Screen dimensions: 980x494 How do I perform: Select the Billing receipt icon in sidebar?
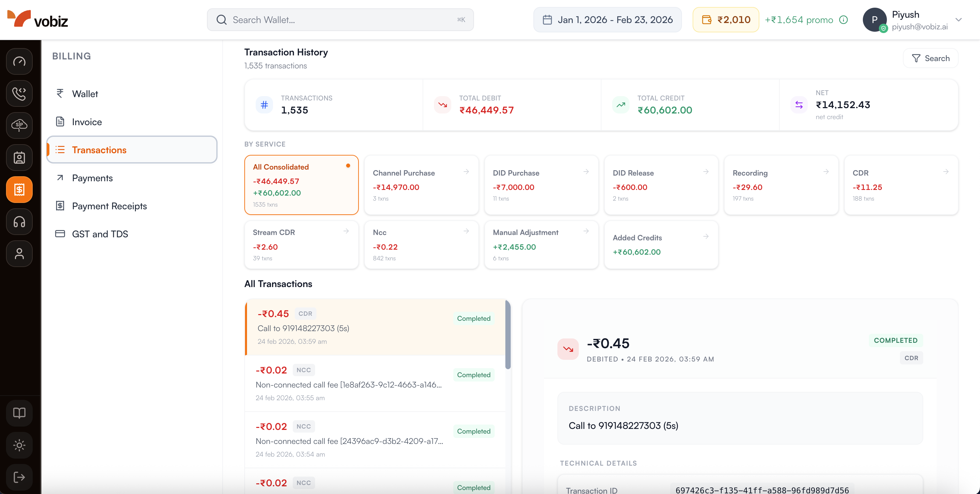point(19,189)
